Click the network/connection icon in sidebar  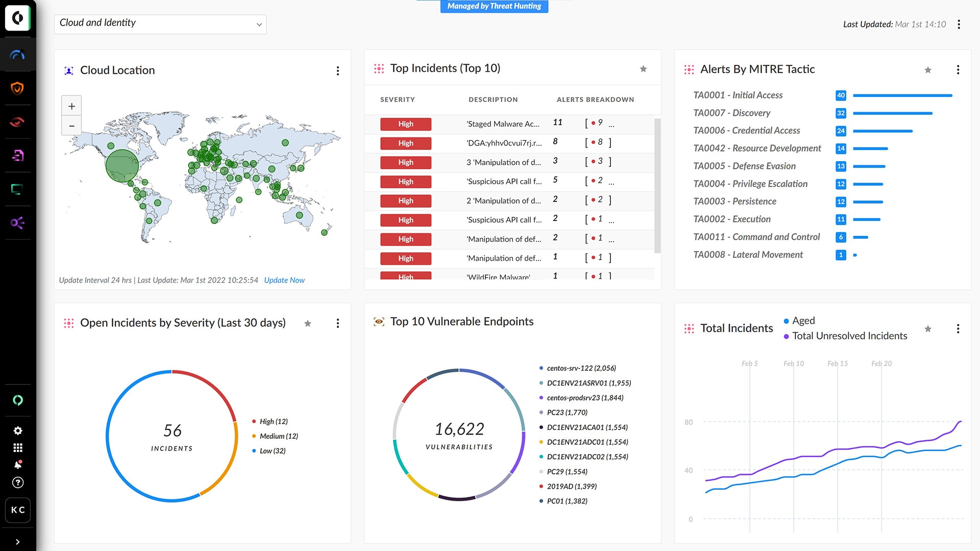pos(17,222)
